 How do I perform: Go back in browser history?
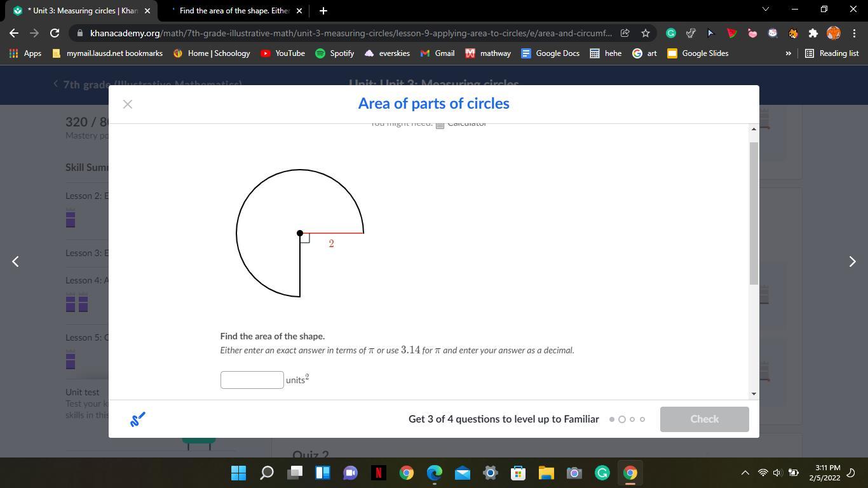[14, 33]
